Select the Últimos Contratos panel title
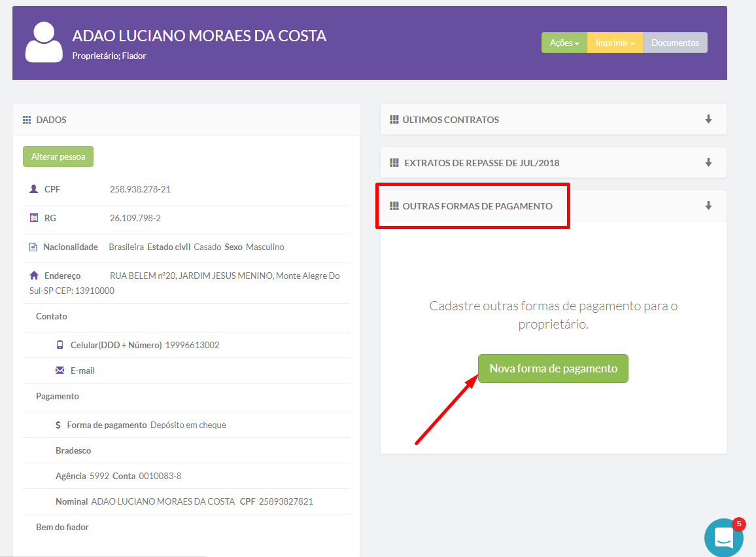Viewport: 756px width, 557px height. 450,120
